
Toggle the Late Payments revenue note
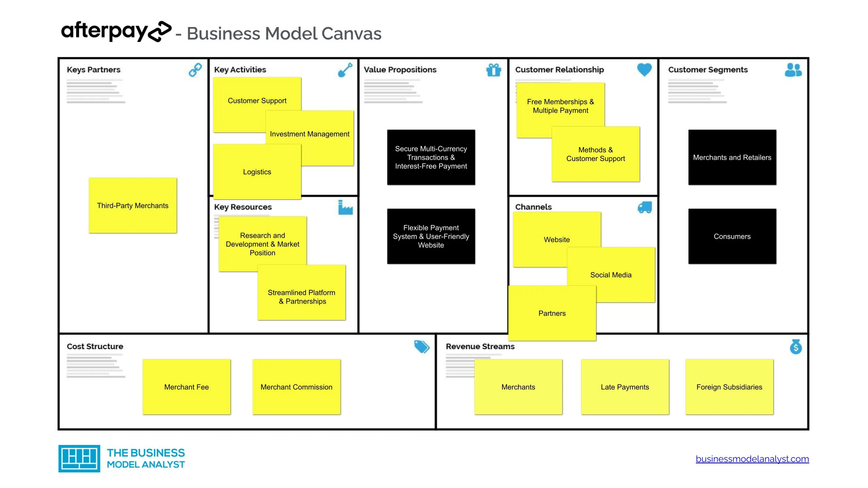624,387
